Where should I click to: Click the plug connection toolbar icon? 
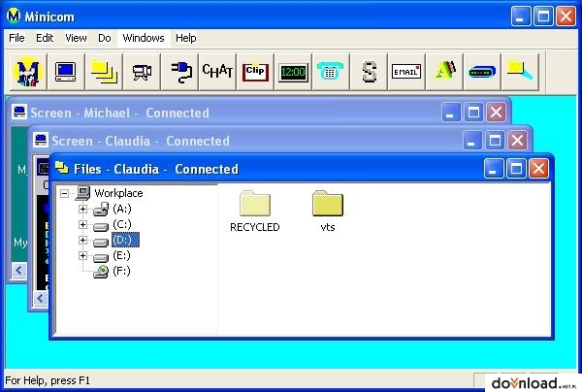(179, 72)
